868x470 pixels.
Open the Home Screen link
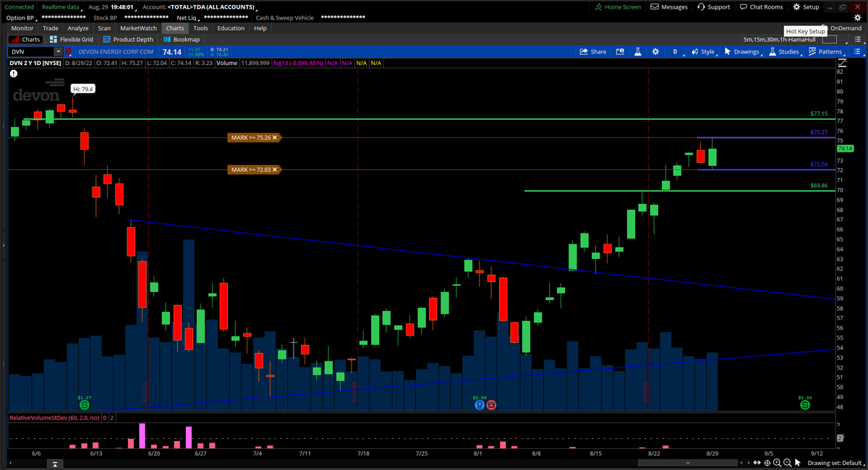point(618,7)
